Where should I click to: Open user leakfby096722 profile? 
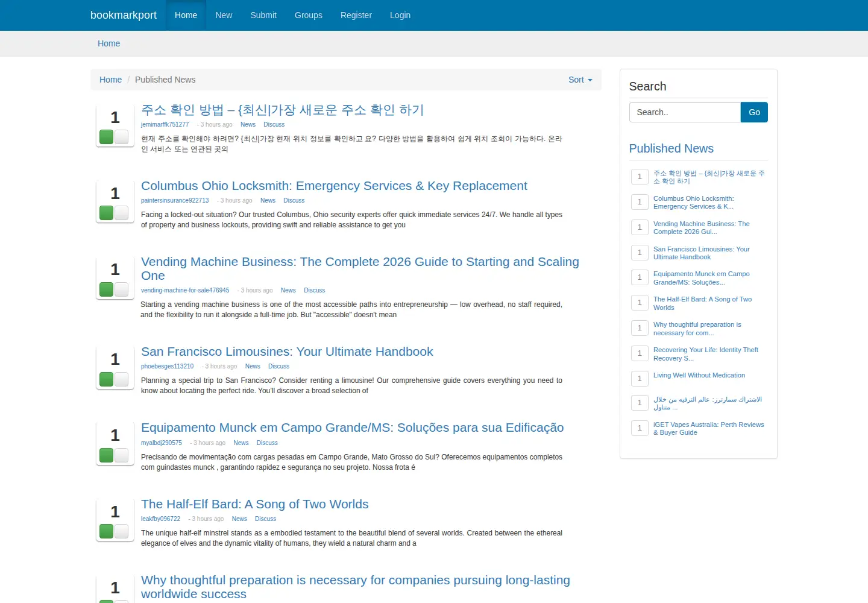click(161, 519)
